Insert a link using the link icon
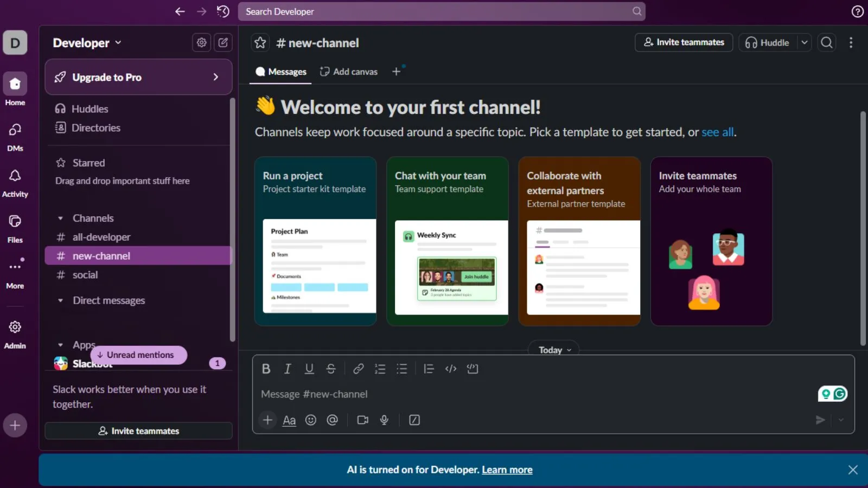Screen dimensions: 868x488 tap(358, 369)
